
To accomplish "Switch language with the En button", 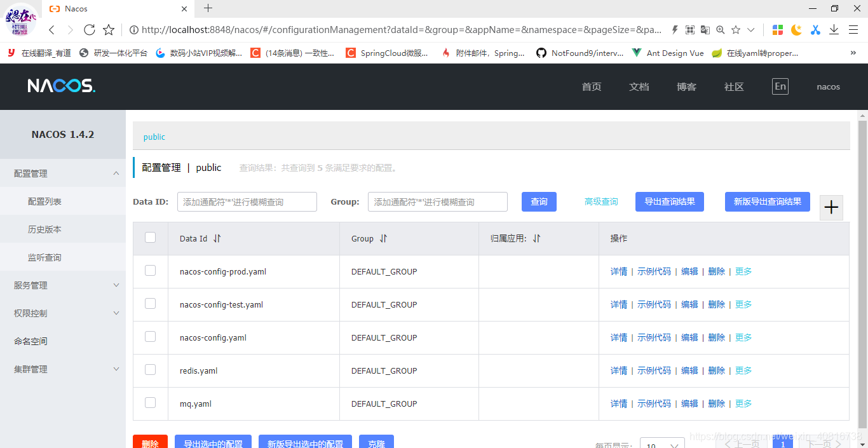I will pyautogui.click(x=780, y=87).
